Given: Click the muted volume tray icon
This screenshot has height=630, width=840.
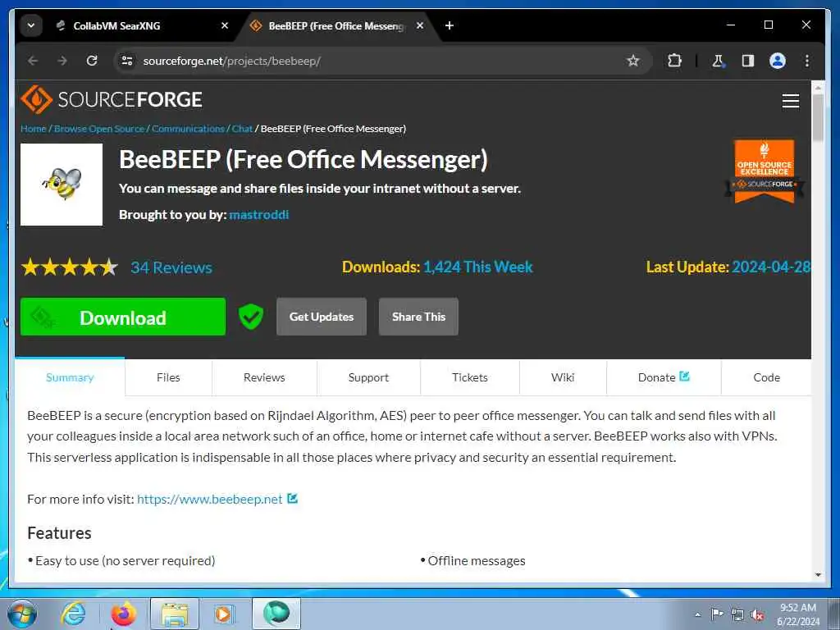Looking at the screenshot, I should click(757, 614).
